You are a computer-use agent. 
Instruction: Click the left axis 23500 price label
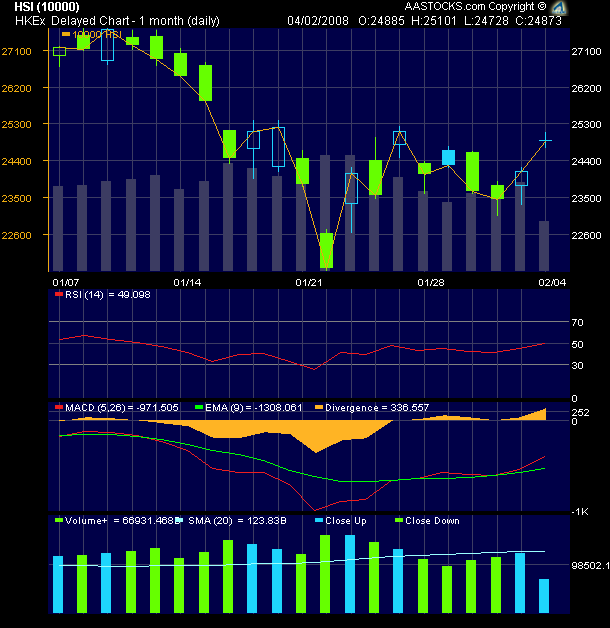tap(16, 198)
